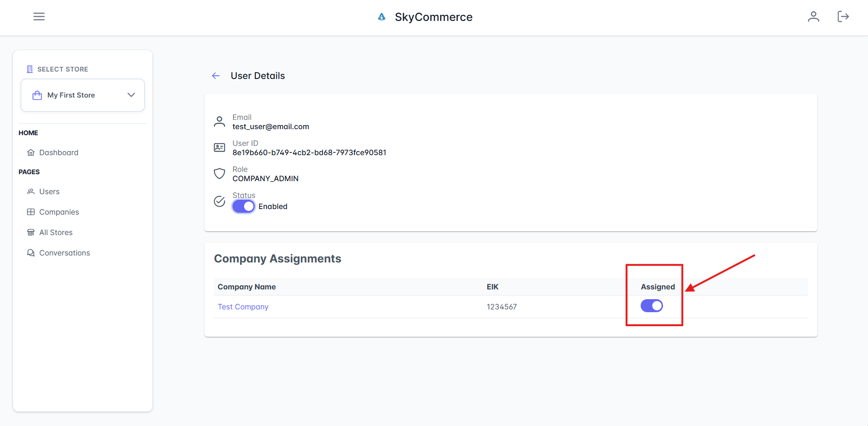This screenshot has height=426, width=868.
Task: Click the check circle icon beside Status
Action: (x=219, y=201)
